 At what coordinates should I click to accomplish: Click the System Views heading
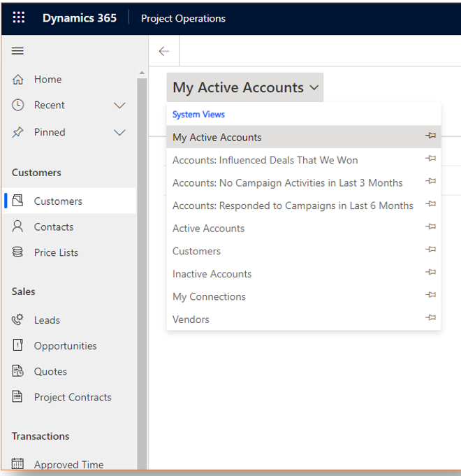[x=198, y=115]
